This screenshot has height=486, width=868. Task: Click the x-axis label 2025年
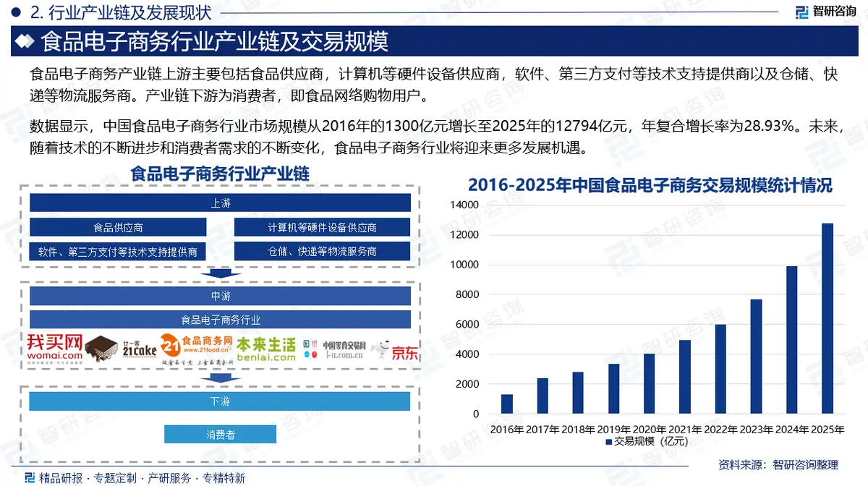click(827, 429)
